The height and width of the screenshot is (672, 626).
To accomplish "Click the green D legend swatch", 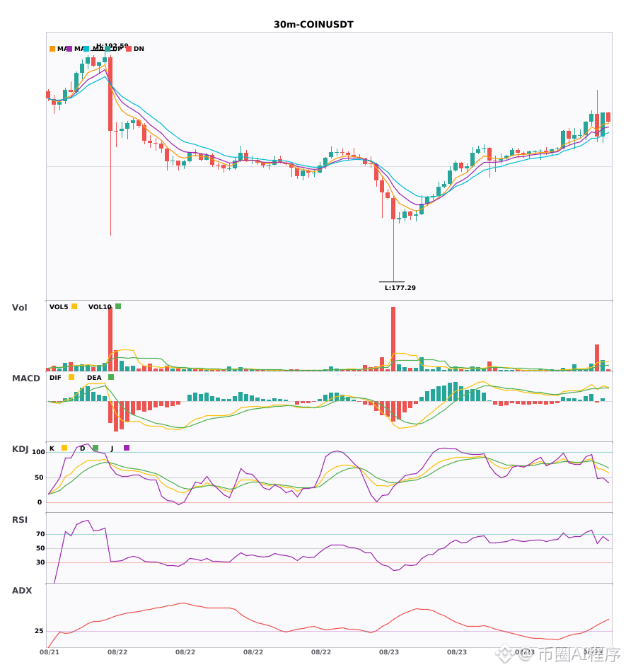I will tap(95, 448).
